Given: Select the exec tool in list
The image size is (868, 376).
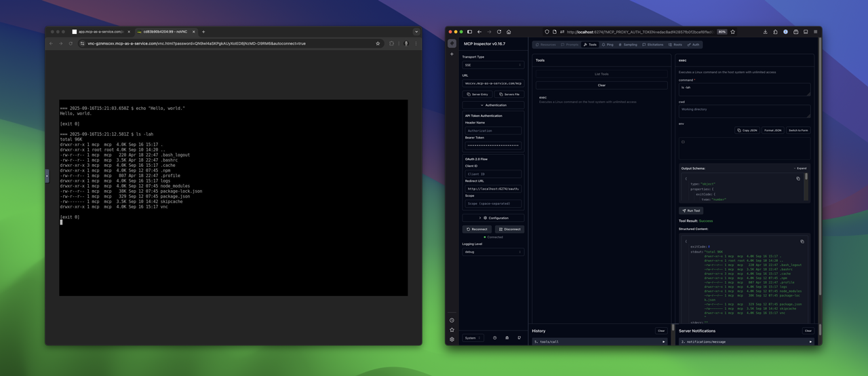Looking at the screenshot, I should coord(601,100).
